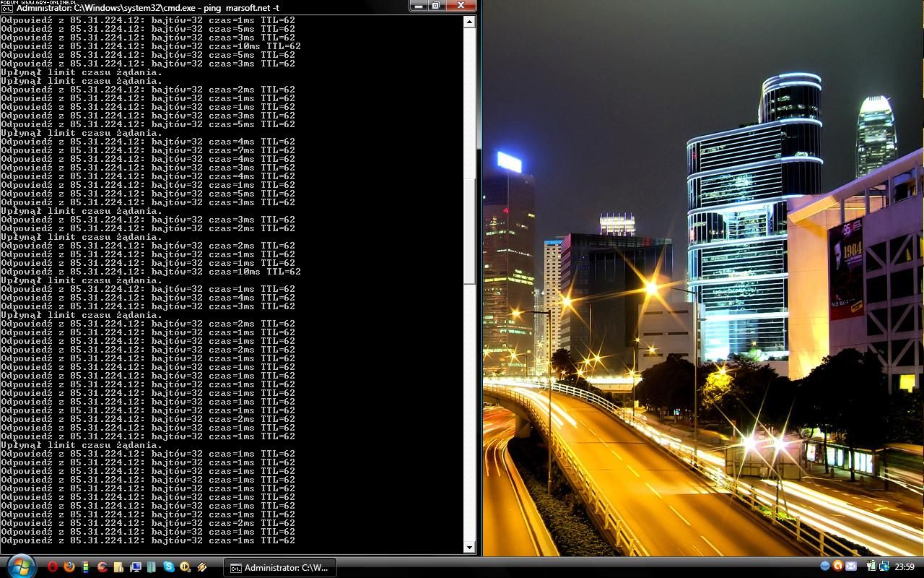The image size is (924, 578).
Task: Open the cmd window system menu icon
Action: pos(6,8)
